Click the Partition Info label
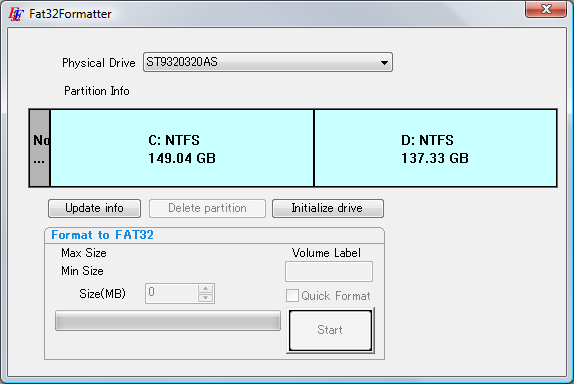Screen dimensions: 574x384 click(x=97, y=91)
